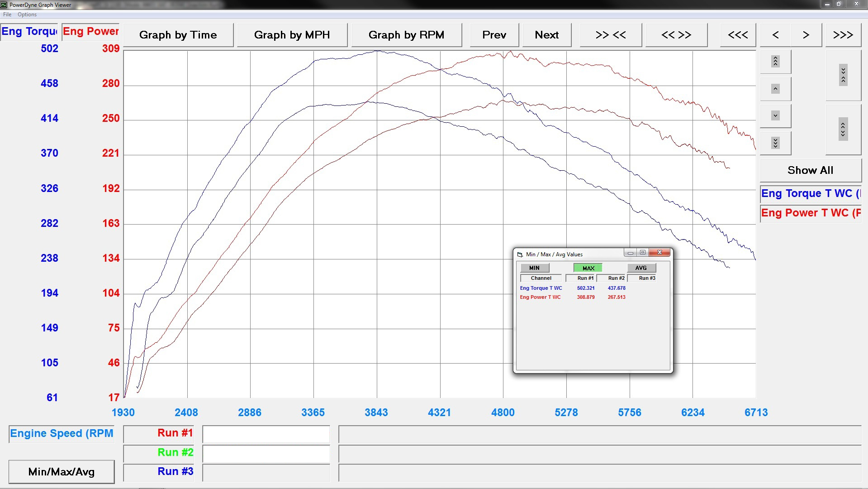Image resolution: width=868 pixels, height=489 pixels.
Task: Click the single up-arrow vertical shift button
Action: point(775,88)
